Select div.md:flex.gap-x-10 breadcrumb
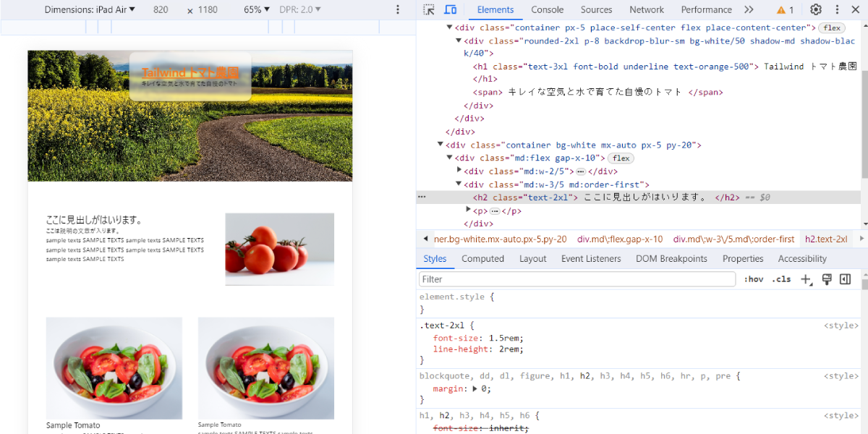868x434 pixels. coord(620,239)
